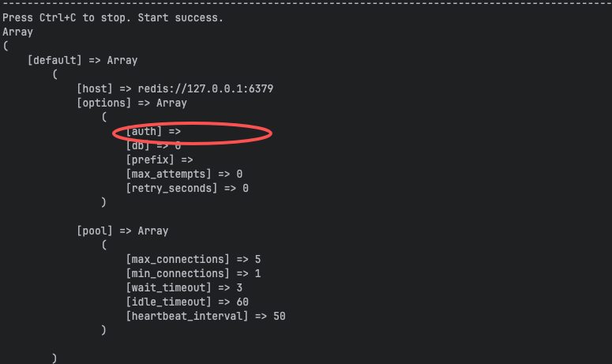
Task: Click the first top-level "Array" line
Action: 18,32
